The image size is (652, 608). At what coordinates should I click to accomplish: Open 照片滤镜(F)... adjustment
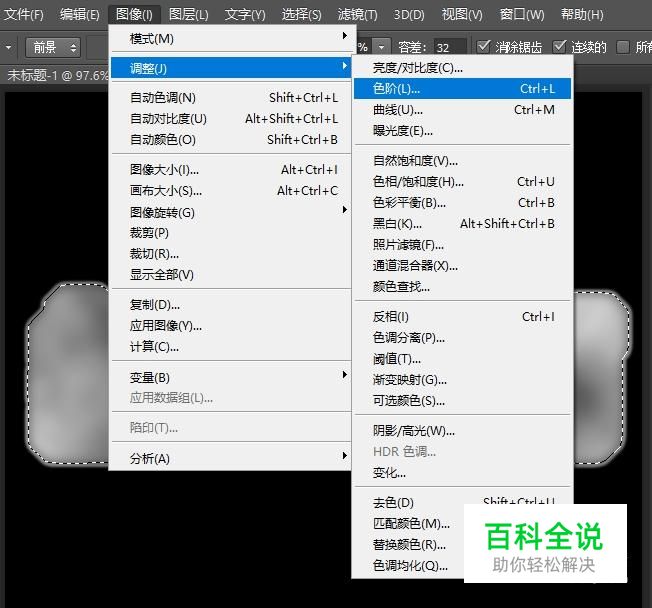coord(462,245)
